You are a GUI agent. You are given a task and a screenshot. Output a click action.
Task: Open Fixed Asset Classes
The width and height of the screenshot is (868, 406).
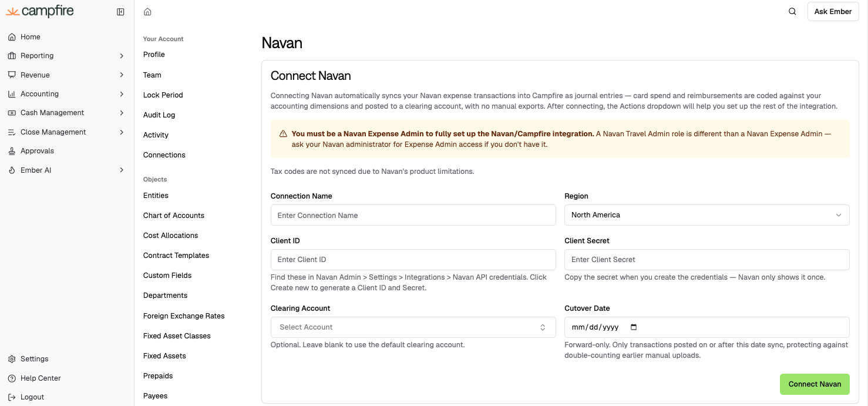tap(177, 336)
